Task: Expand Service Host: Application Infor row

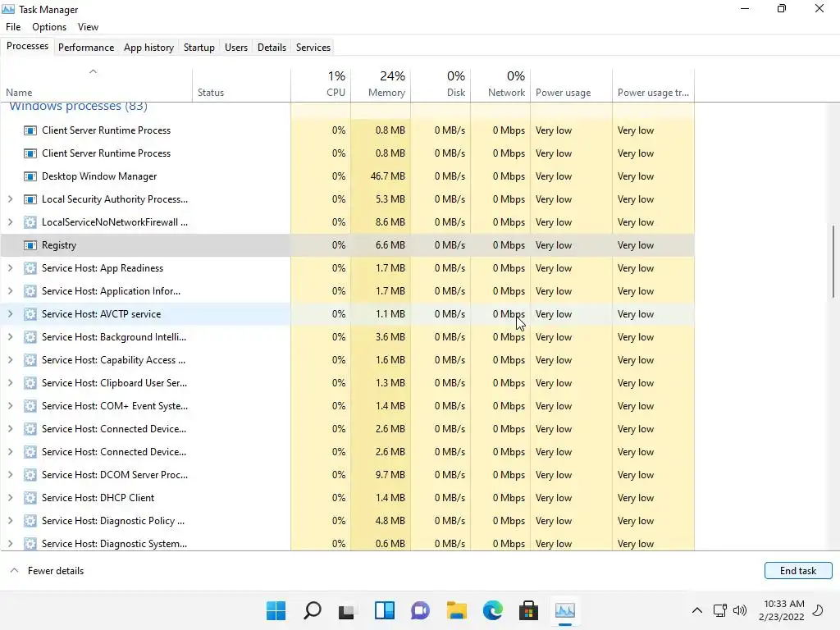Action: (x=10, y=291)
